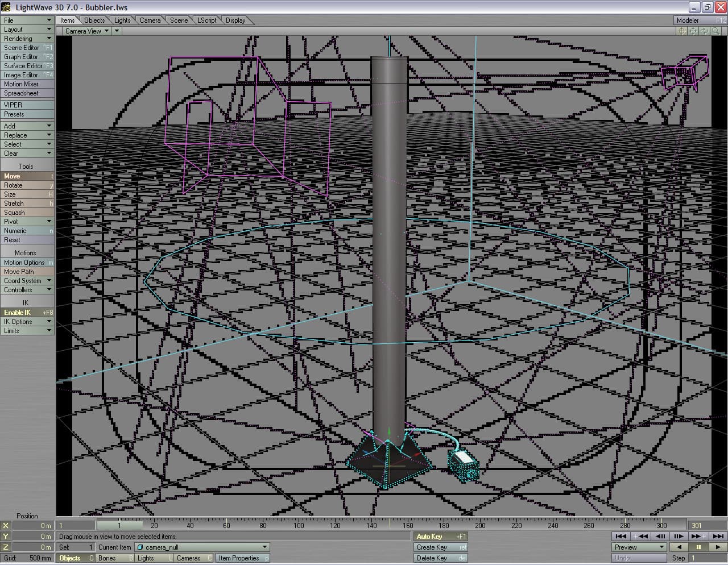Click the Delete Key button

(441, 558)
